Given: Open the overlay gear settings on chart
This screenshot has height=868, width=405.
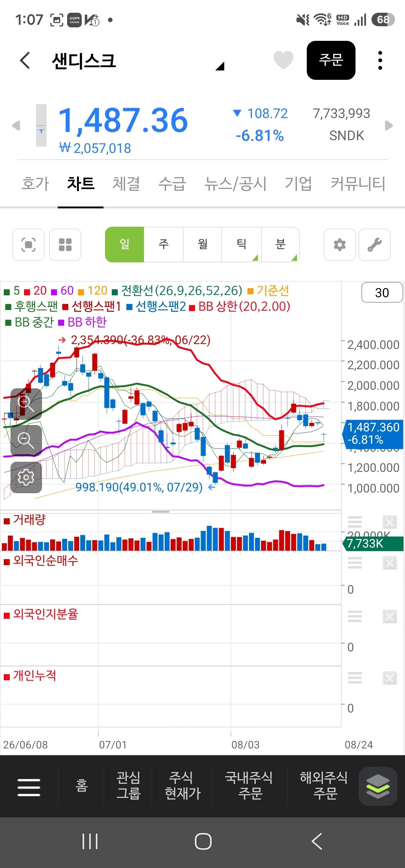Looking at the screenshot, I should point(26,477).
